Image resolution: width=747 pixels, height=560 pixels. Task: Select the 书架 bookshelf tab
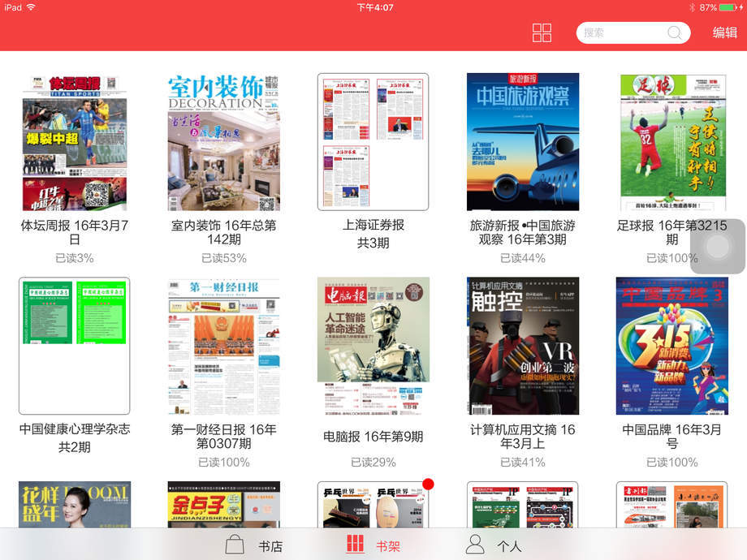coord(373,545)
